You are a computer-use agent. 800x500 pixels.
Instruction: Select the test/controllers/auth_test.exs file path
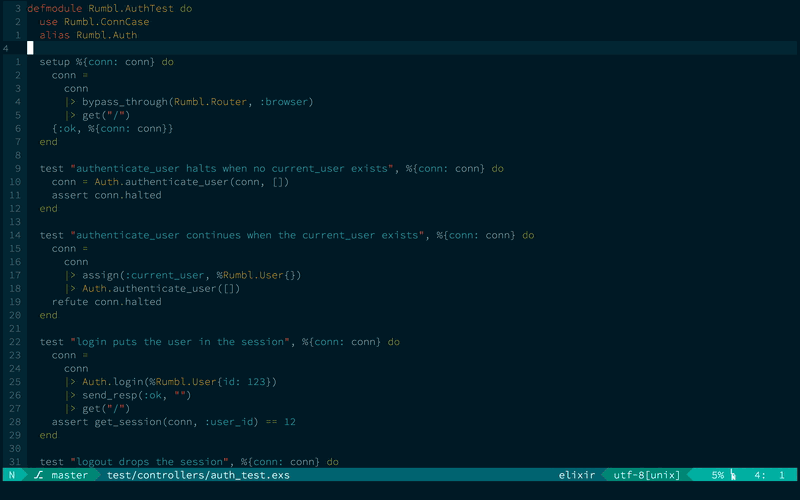tap(198, 475)
